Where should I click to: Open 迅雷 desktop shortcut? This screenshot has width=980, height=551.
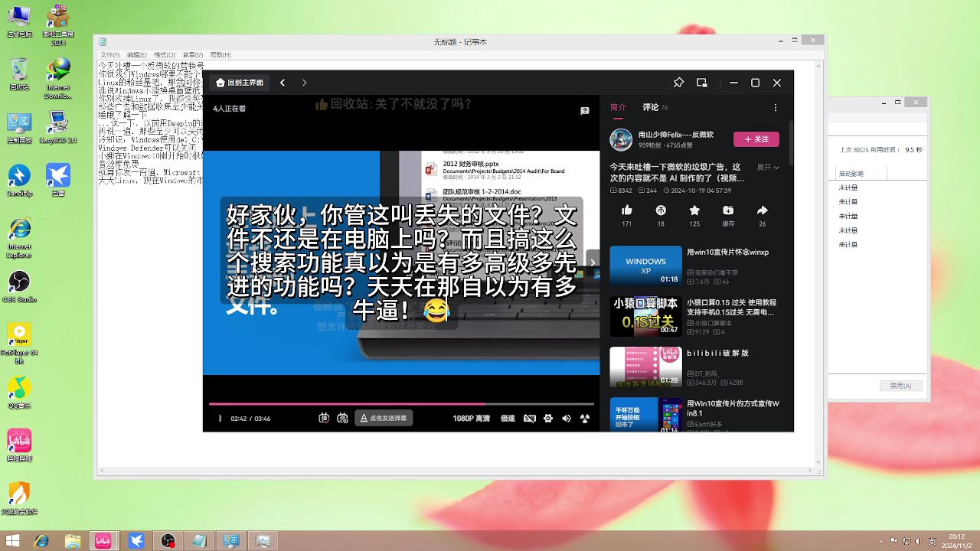pyautogui.click(x=58, y=181)
